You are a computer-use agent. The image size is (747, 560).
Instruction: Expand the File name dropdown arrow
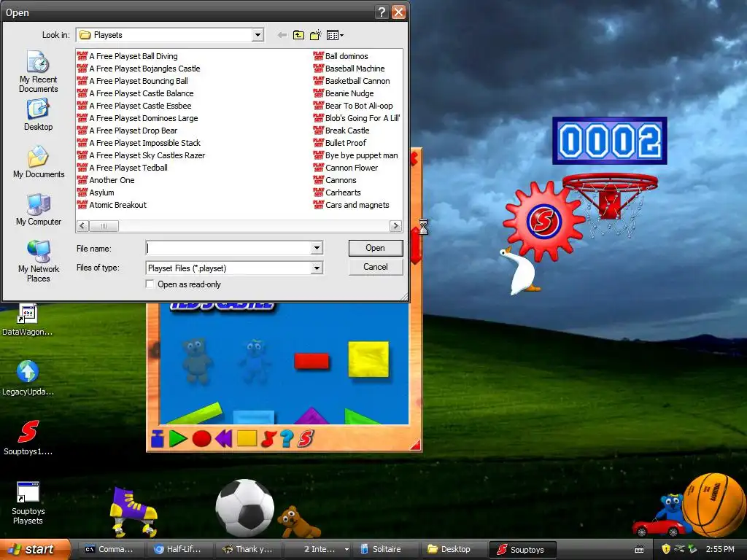[x=317, y=248]
